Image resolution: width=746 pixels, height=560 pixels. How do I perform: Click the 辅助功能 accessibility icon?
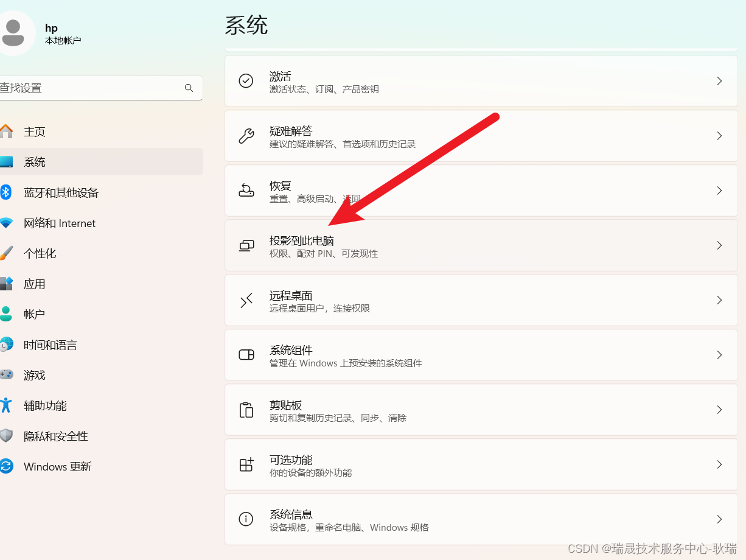click(6, 405)
